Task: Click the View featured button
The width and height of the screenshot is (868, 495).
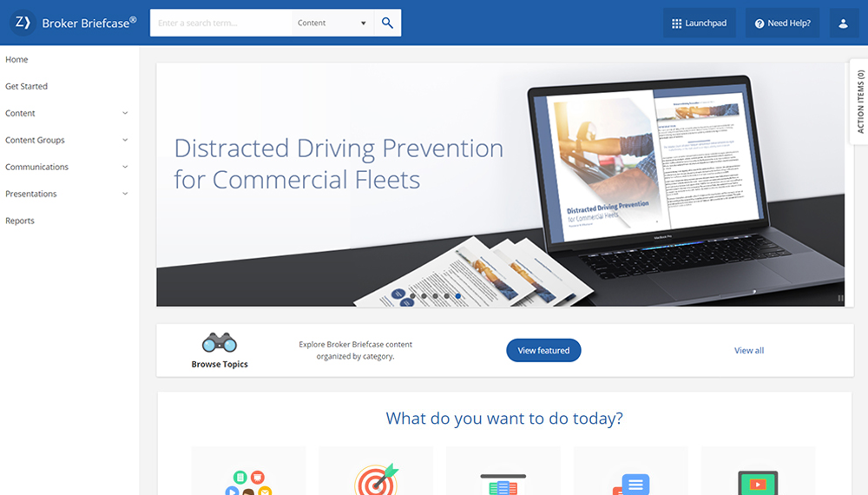Action: tap(543, 351)
